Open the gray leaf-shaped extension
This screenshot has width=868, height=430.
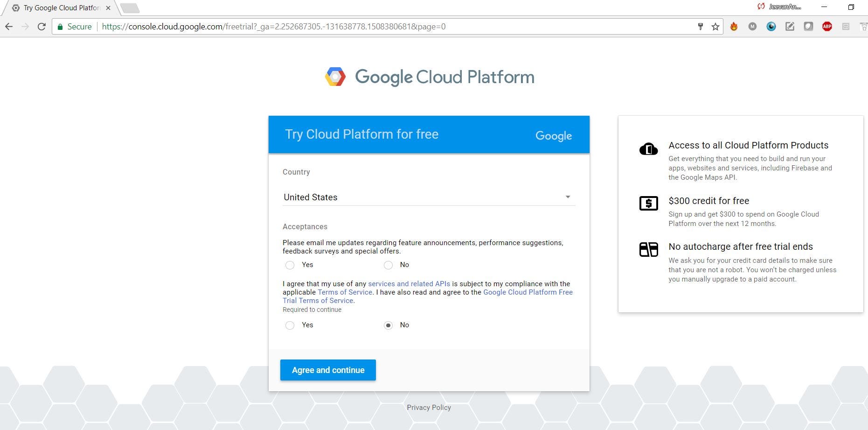808,27
